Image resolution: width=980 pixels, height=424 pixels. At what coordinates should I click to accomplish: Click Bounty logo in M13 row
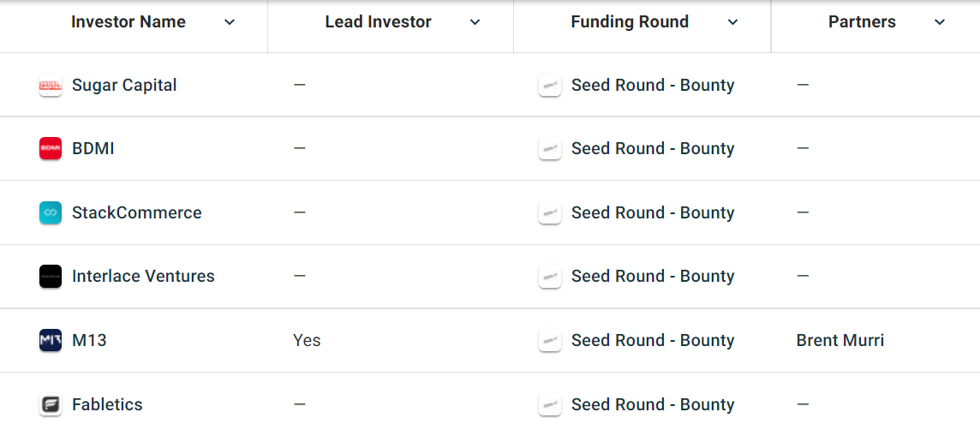550,341
